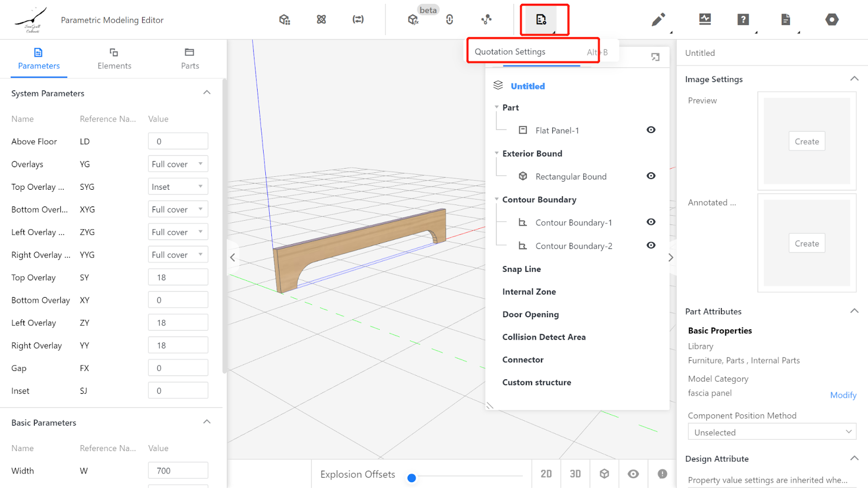The width and height of the screenshot is (868, 488).
Task: Switch to the Parts tab
Action: (190, 59)
